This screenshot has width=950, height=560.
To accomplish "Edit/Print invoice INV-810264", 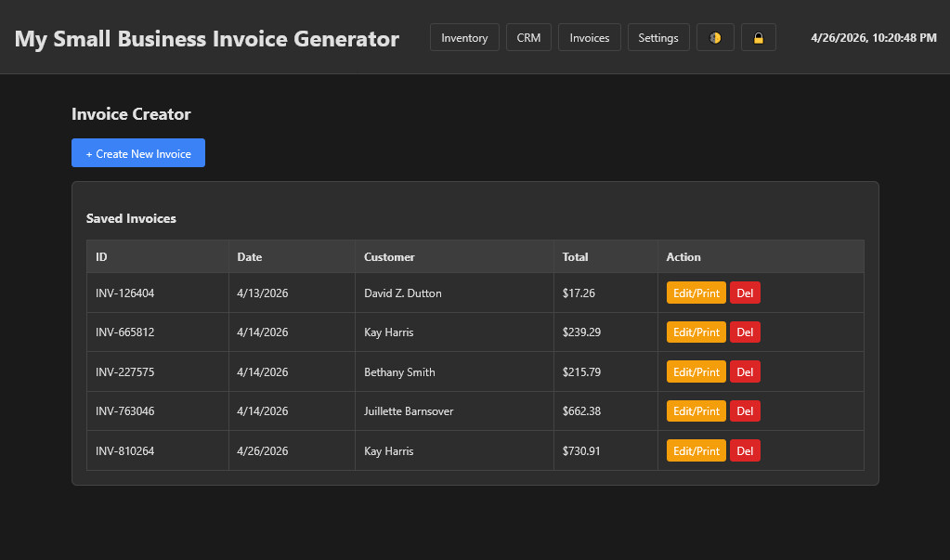I will point(696,451).
